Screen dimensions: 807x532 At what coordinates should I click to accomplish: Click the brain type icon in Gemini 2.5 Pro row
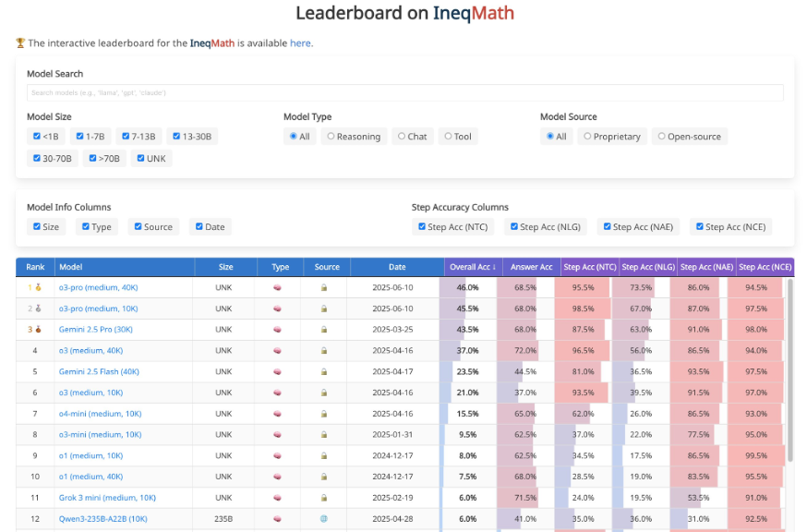[x=277, y=330]
